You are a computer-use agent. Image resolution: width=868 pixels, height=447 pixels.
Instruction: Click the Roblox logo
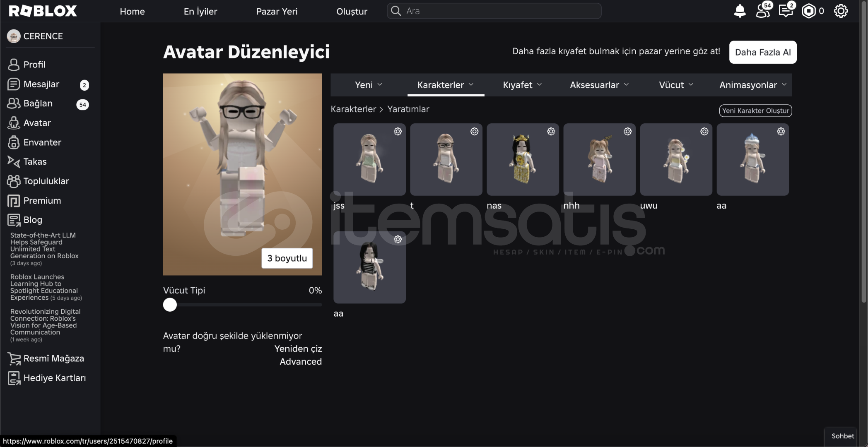(43, 11)
